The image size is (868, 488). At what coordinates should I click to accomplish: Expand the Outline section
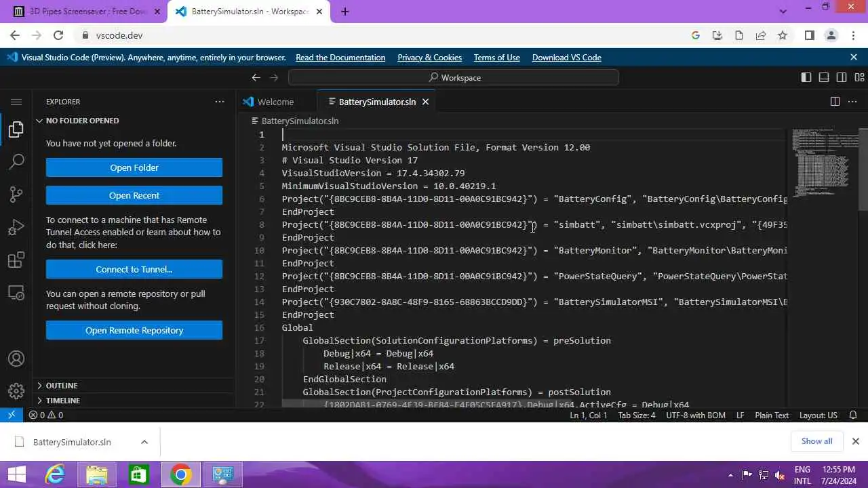(x=61, y=386)
